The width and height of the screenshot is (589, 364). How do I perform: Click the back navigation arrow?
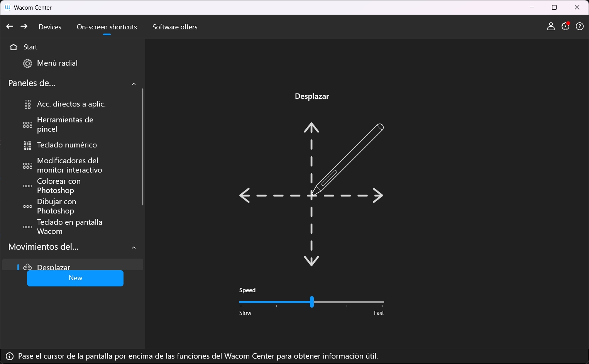10,27
